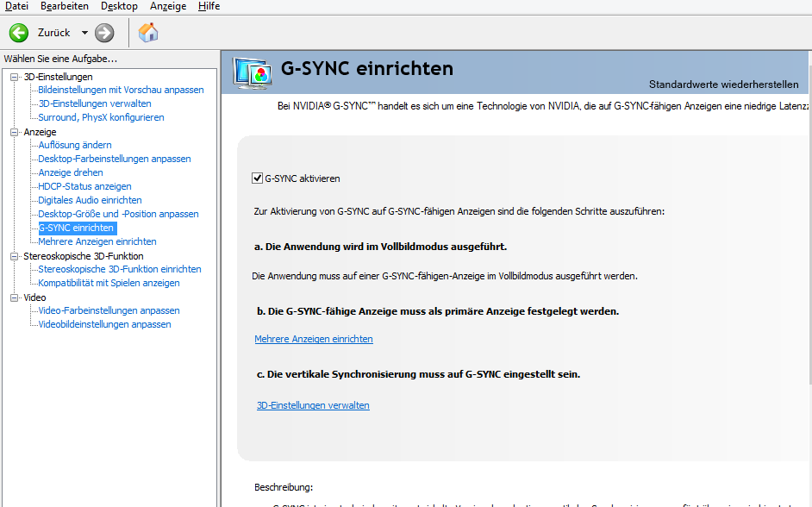
Task: Select Videobildeinstellungen anpassen
Action: (x=104, y=324)
